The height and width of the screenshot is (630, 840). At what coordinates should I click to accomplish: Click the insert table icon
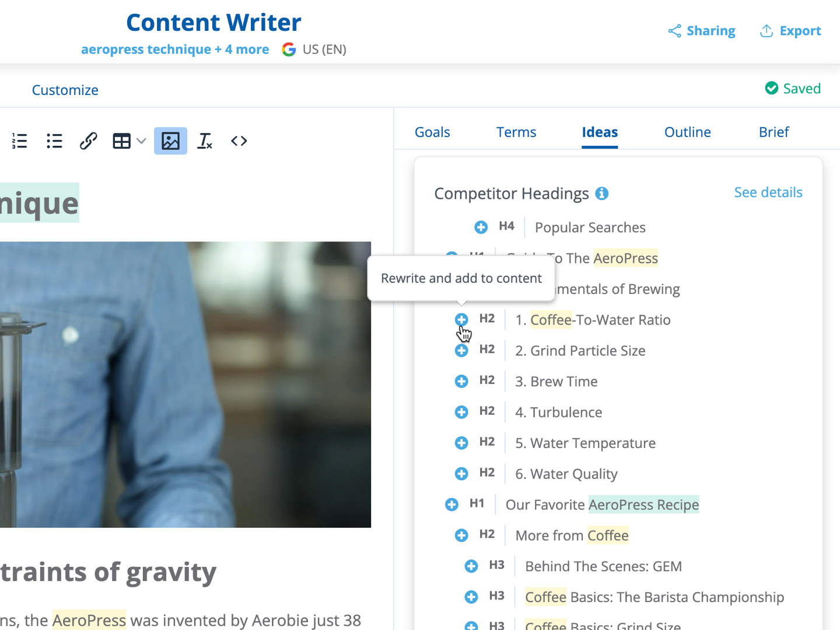(x=122, y=141)
